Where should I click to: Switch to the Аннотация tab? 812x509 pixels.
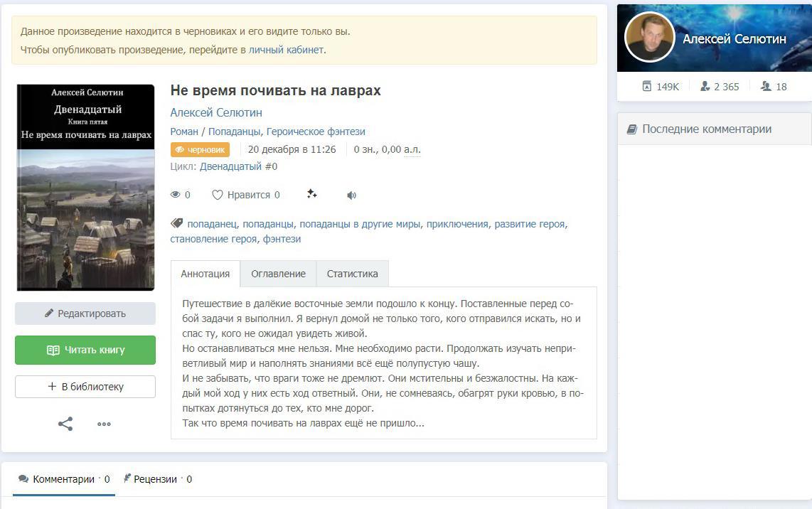point(205,274)
